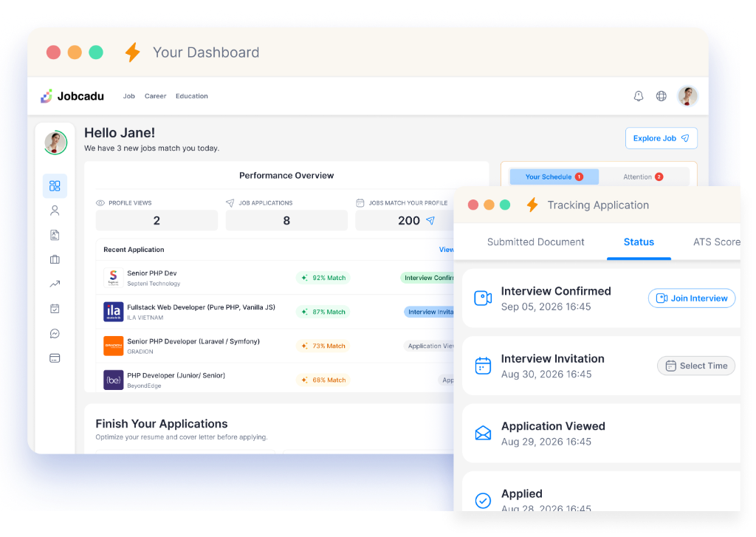Click the View link in Recent Application
Screen dimensions: 756x537
[x=446, y=250]
